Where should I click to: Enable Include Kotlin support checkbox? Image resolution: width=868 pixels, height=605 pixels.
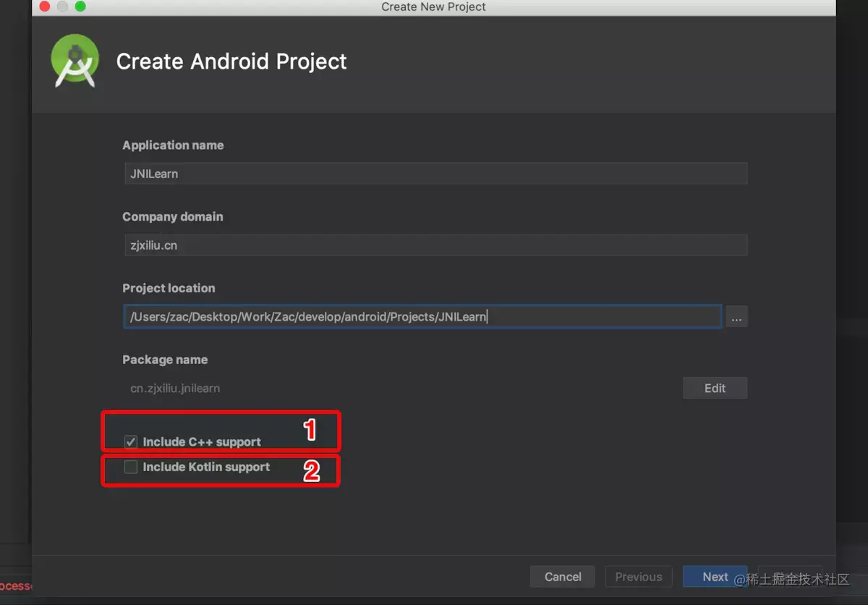[x=131, y=467]
